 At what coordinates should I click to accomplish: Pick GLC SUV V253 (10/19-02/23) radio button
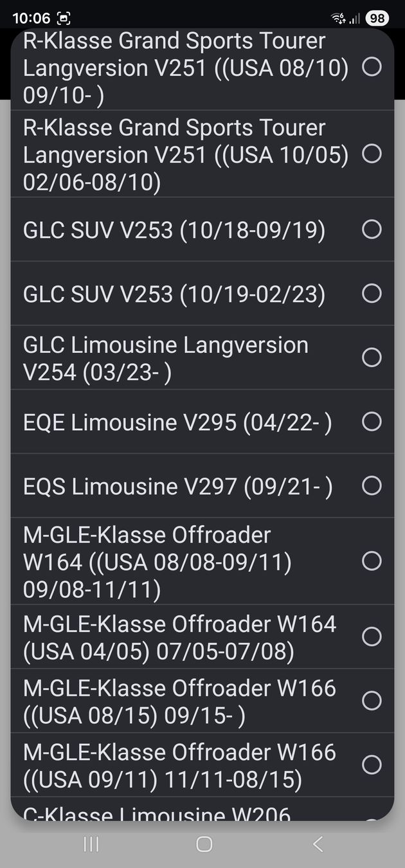coord(372,293)
